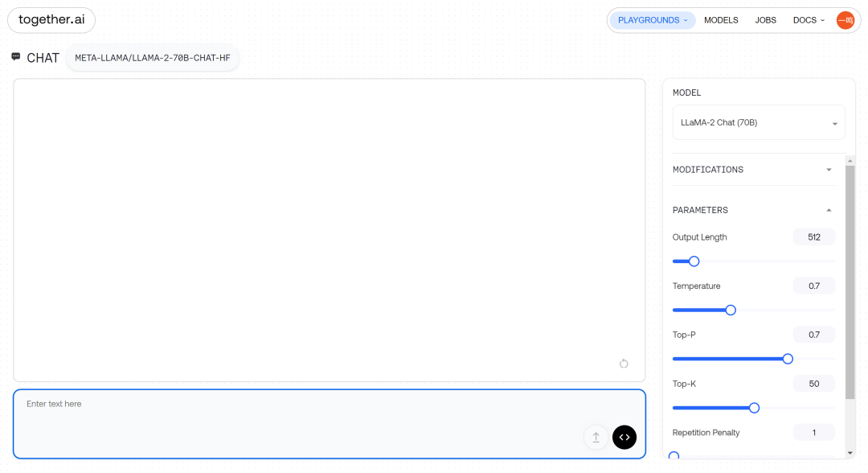Screen dimensions: 868x473
Task: Click the Temperature slider handle
Action: [731, 310]
